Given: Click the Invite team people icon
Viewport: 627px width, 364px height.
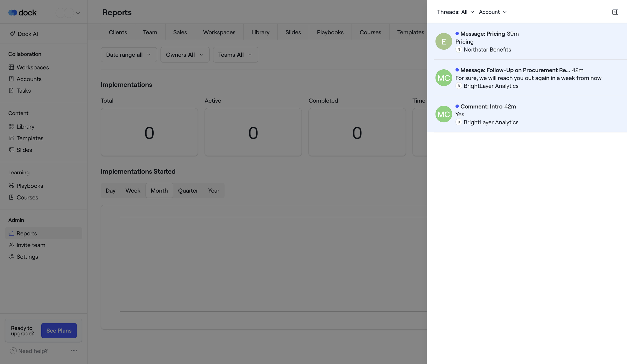Looking at the screenshot, I should (11, 245).
